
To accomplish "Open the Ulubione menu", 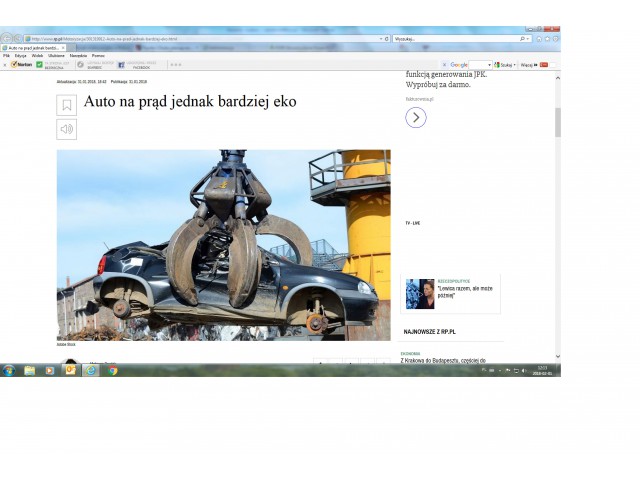I will coord(56,55).
